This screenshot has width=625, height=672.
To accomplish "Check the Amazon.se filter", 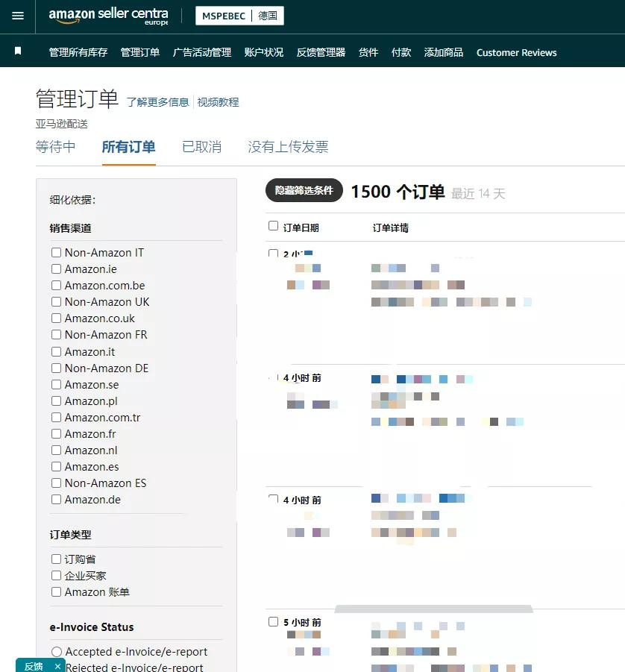I will 56,384.
